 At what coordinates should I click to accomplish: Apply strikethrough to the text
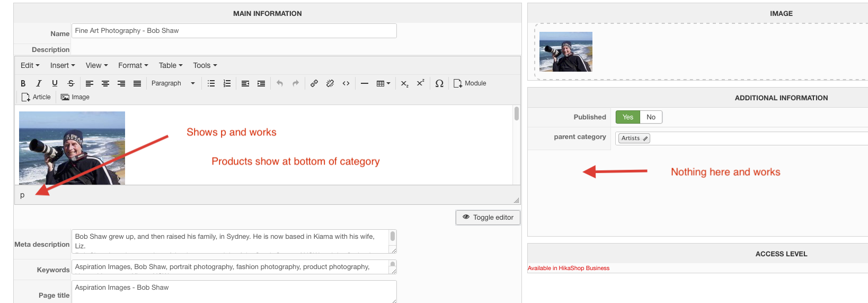(x=70, y=83)
